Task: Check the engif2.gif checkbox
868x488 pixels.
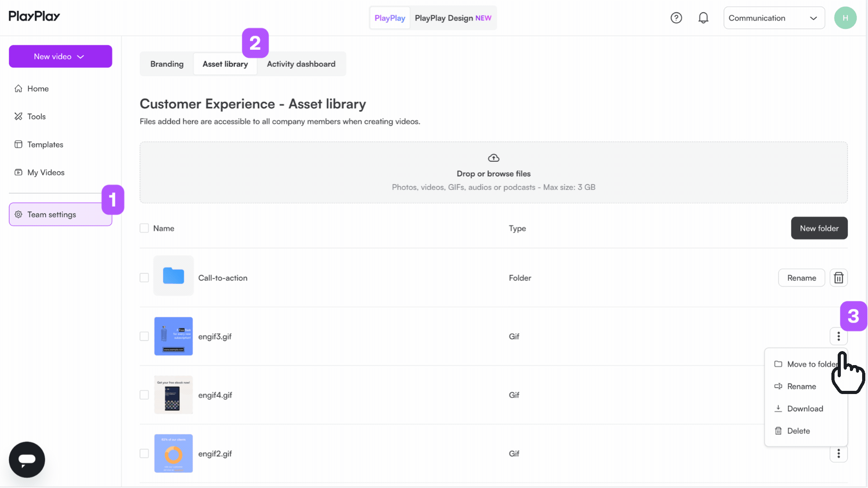Action: 144,454
